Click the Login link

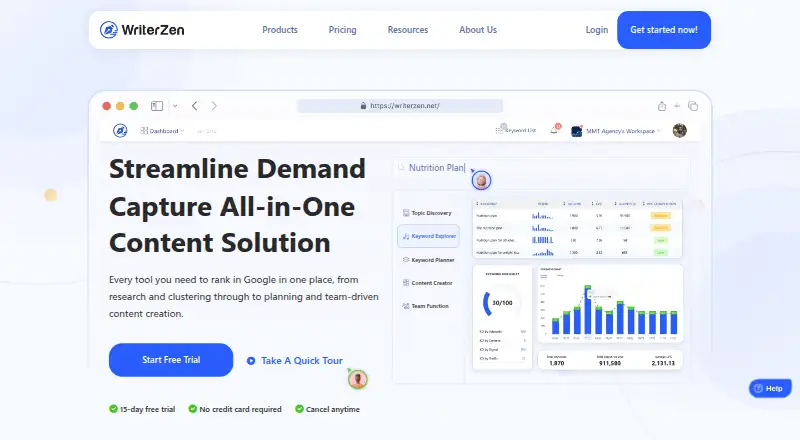pos(596,30)
